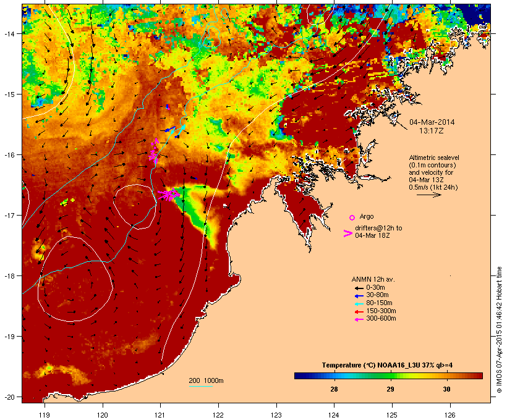507x420 pixels.
Task: Click the 30 label under color bar
Action: (446, 389)
